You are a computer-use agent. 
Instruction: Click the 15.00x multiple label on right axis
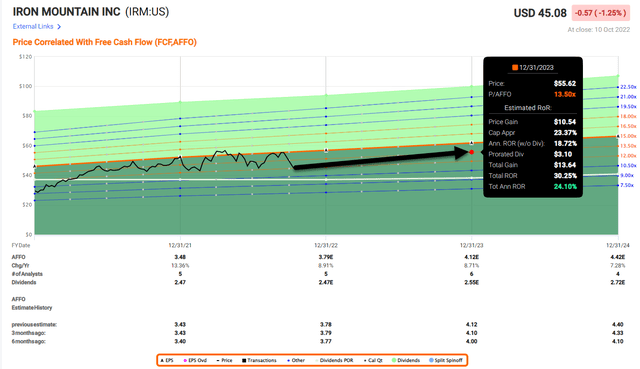coord(628,136)
